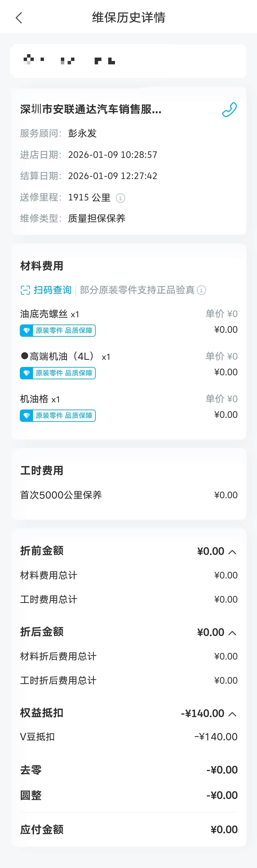Tap the back arrow icon
Image resolution: width=257 pixels, height=868 pixels.
[19, 18]
